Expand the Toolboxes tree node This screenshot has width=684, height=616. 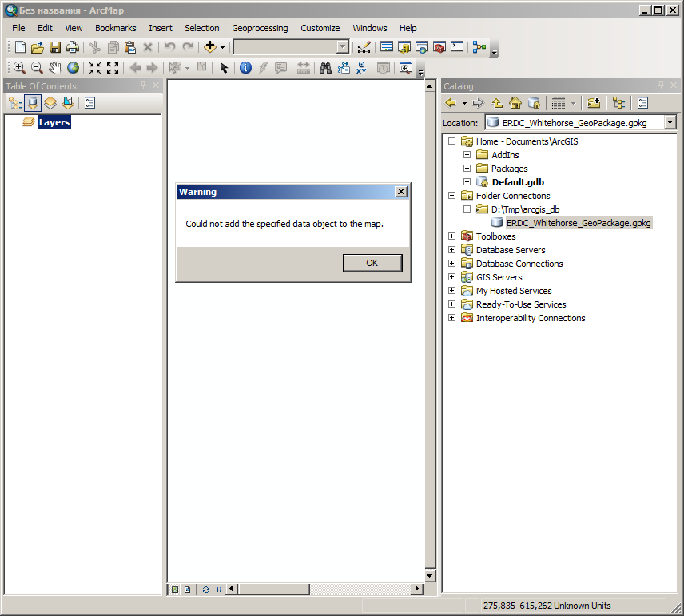click(x=452, y=236)
